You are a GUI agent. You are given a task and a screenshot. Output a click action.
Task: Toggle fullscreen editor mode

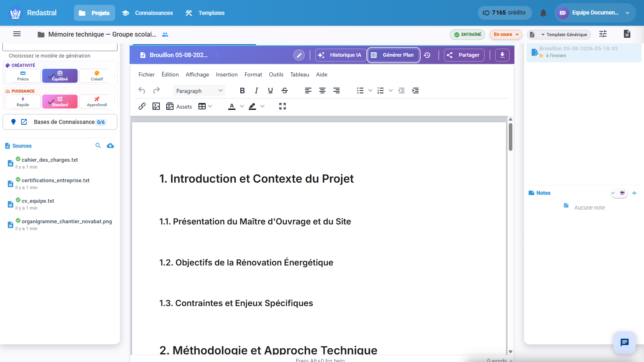tap(283, 106)
